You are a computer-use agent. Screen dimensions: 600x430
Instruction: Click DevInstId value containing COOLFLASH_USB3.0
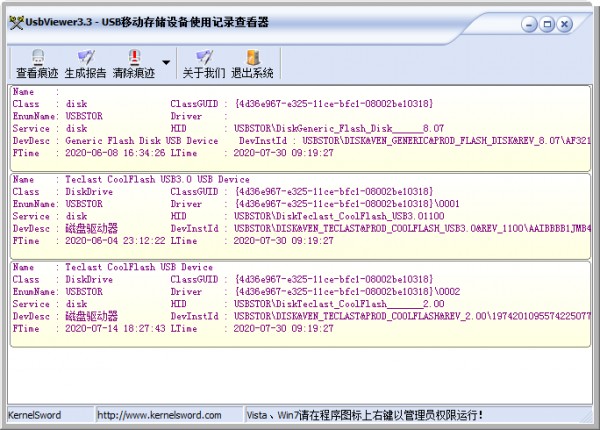point(412,228)
